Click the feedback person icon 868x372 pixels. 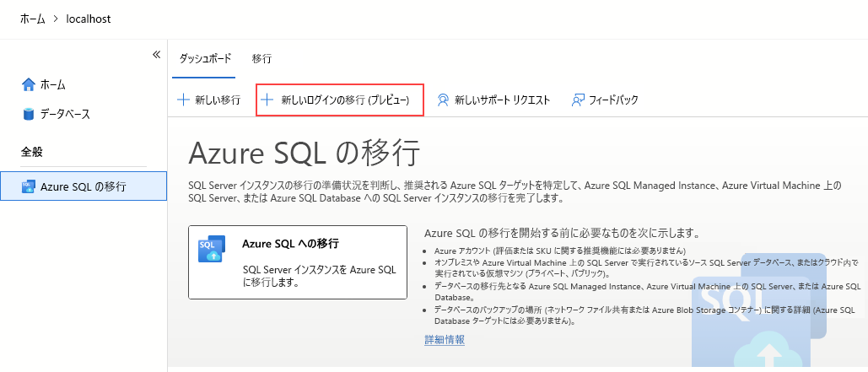[578, 100]
